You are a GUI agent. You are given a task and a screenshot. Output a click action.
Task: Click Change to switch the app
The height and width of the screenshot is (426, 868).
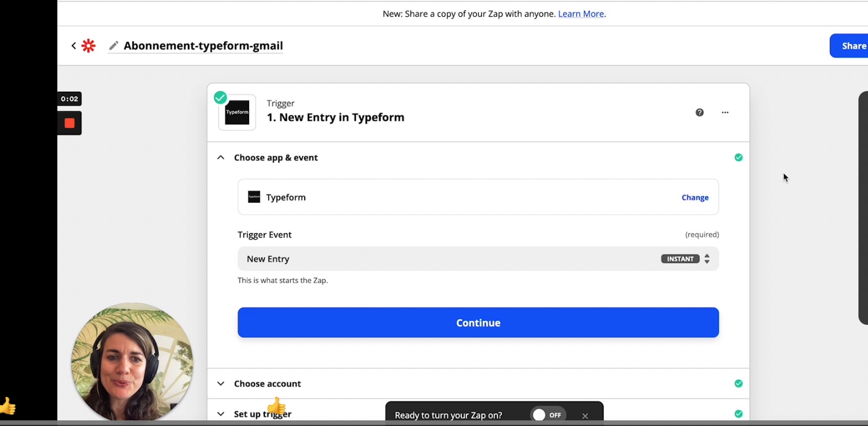point(695,197)
